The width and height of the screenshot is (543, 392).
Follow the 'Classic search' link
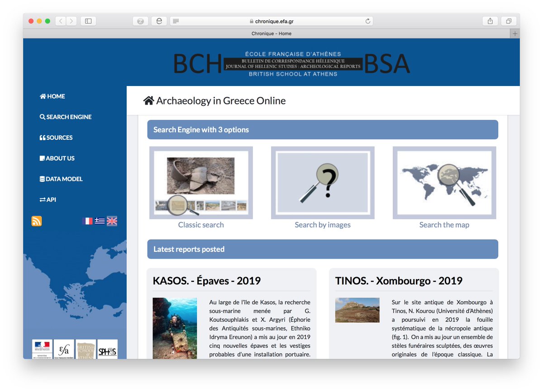point(201,225)
